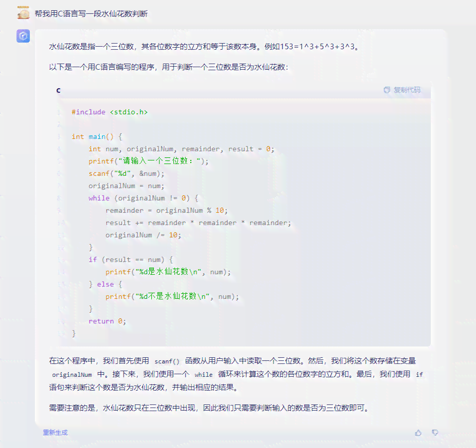Click the 'originalNum = num;' line
Image resolution: width=476 pixels, height=448 pixels.
(x=126, y=186)
